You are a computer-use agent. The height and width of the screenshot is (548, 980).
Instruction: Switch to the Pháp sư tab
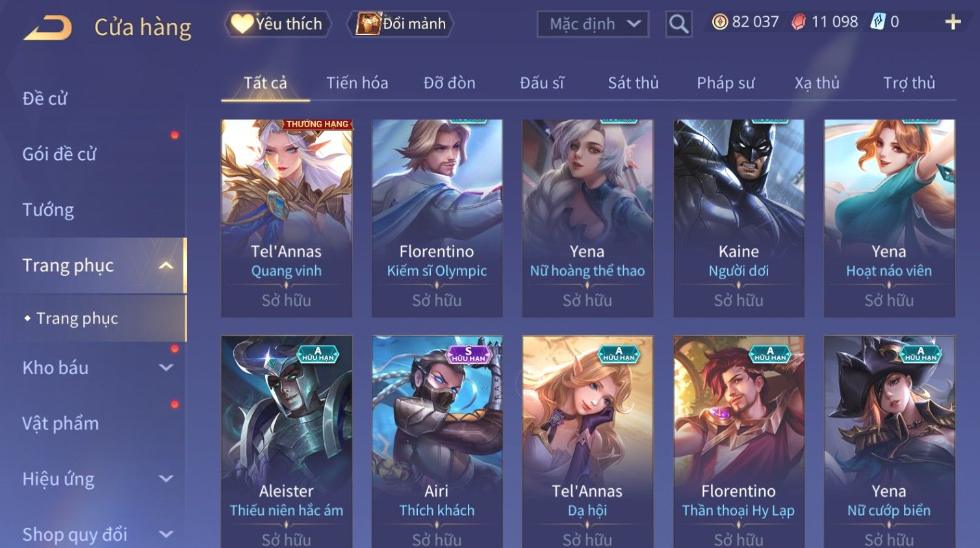726,83
